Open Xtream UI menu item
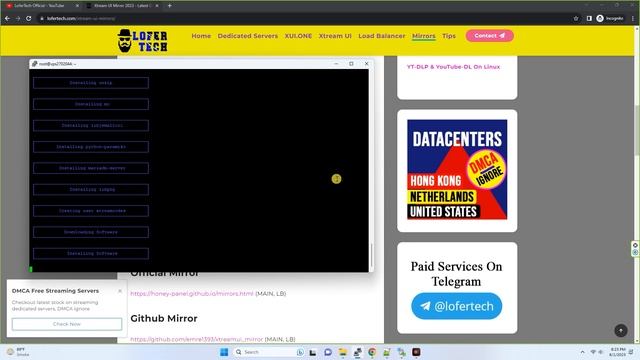Viewport: 640px width, 360px height. coord(335,36)
